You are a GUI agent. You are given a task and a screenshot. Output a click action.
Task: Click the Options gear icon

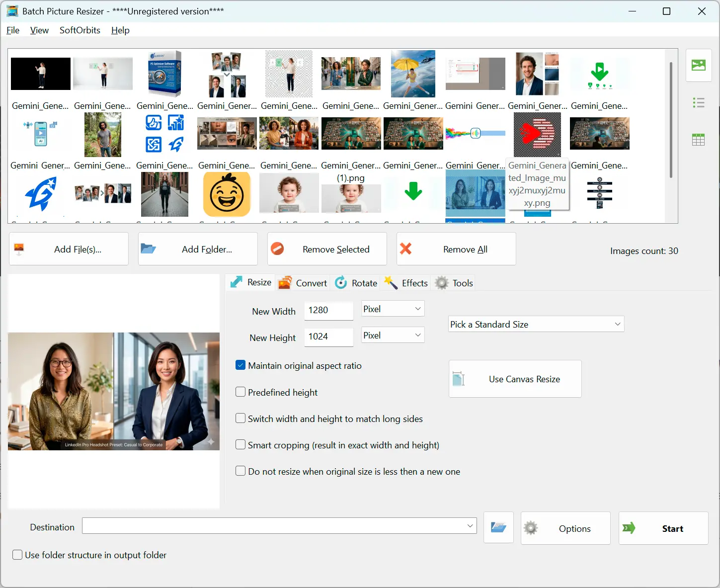531,528
